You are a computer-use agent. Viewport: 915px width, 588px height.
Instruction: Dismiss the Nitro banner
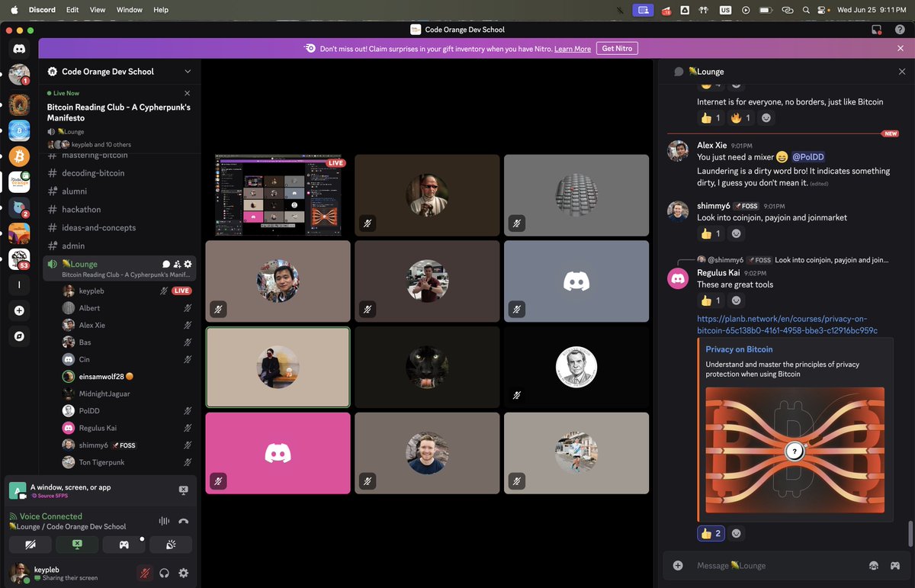click(901, 48)
